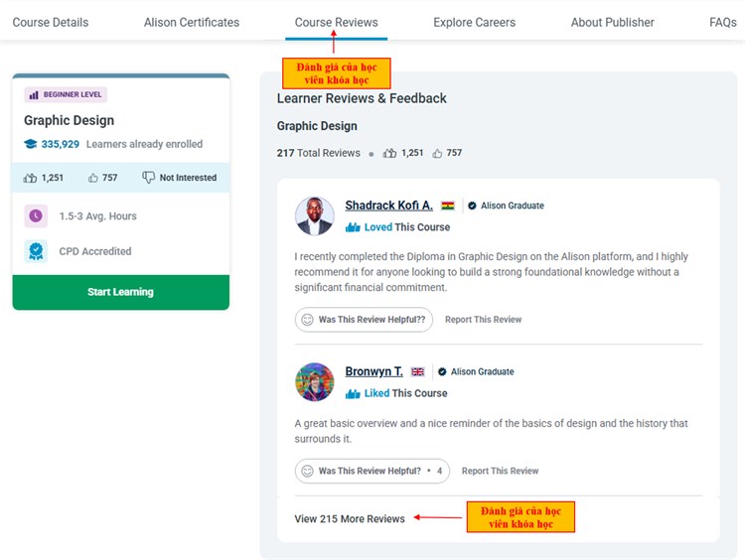The width and height of the screenshot is (745, 560).
Task: Click the purple clock Avg. Hours icon
Action: 36,215
